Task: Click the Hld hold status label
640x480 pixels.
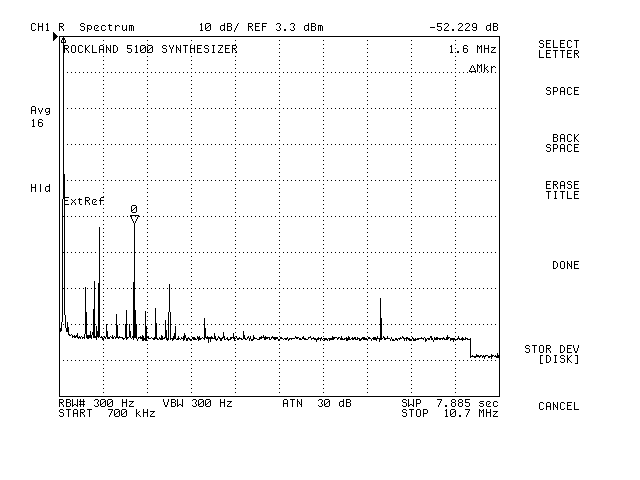Action: pos(40,188)
